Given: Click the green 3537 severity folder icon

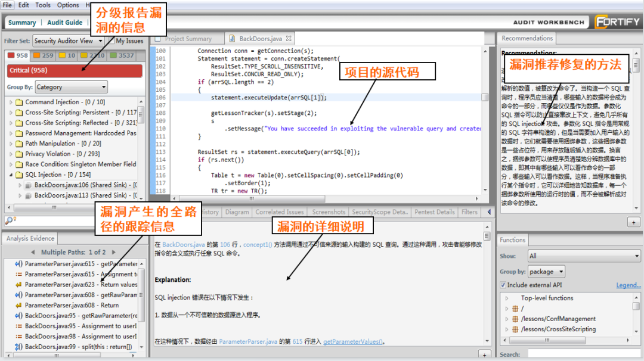Looking at the screenshot, I should coord(113,56).
